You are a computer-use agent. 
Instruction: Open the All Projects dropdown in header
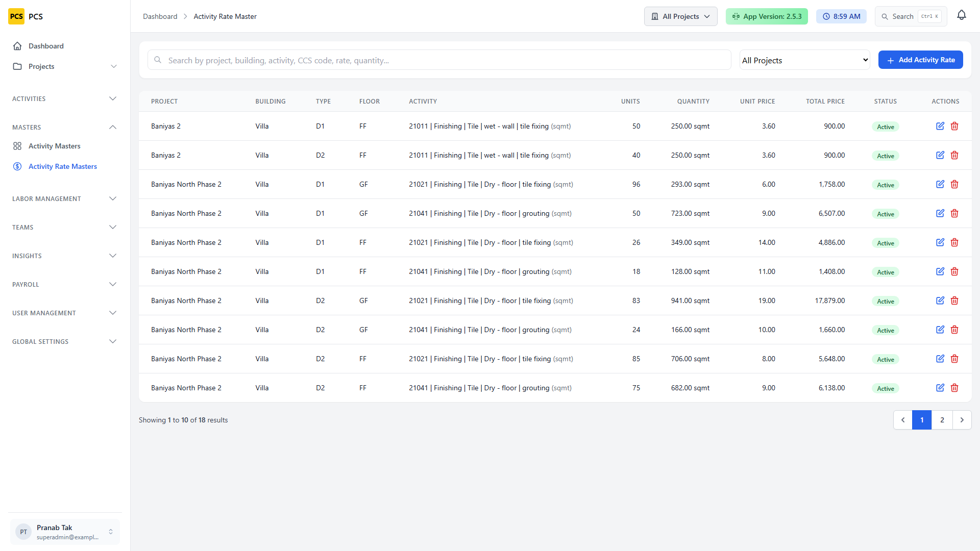(x=681, y=16)
